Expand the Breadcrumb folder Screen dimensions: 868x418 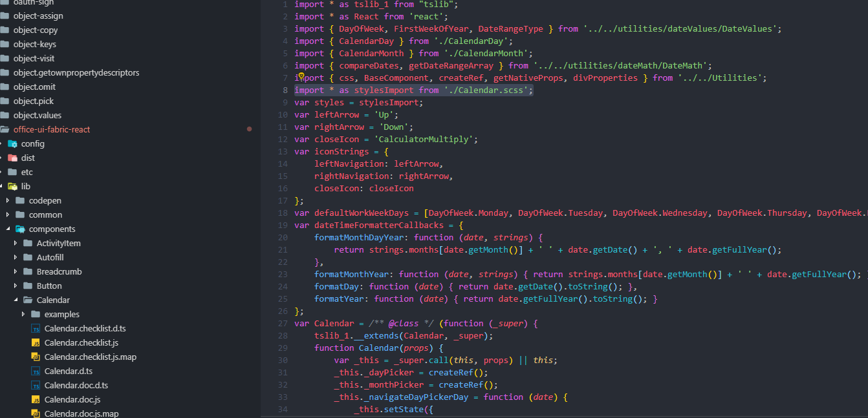pos(16,271)
